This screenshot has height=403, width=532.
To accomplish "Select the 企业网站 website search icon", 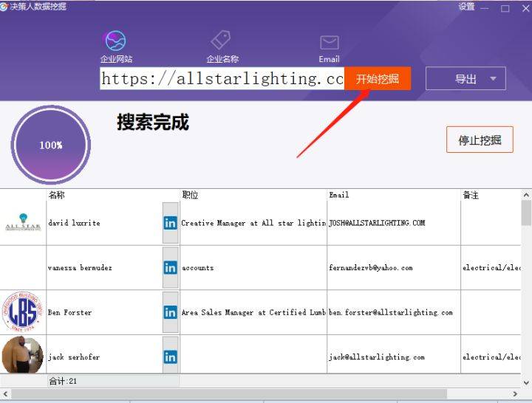I will click(x=115, y=41).
